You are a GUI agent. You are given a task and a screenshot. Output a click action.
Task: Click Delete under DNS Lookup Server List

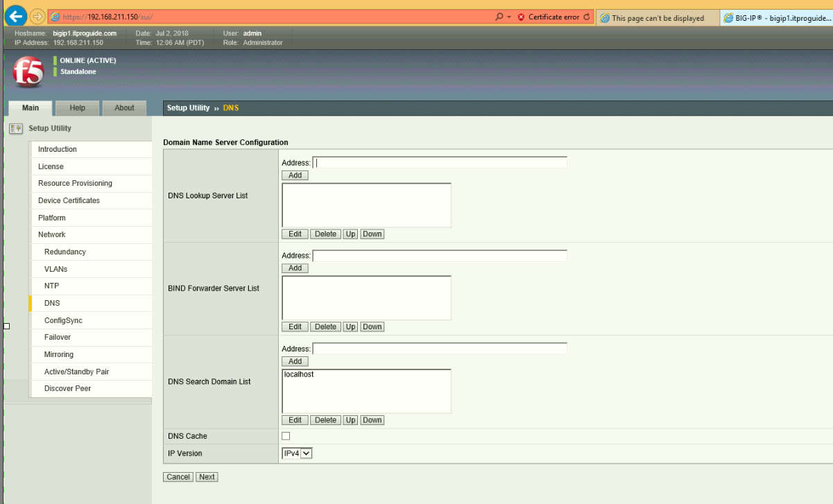[x=325, y=234]
